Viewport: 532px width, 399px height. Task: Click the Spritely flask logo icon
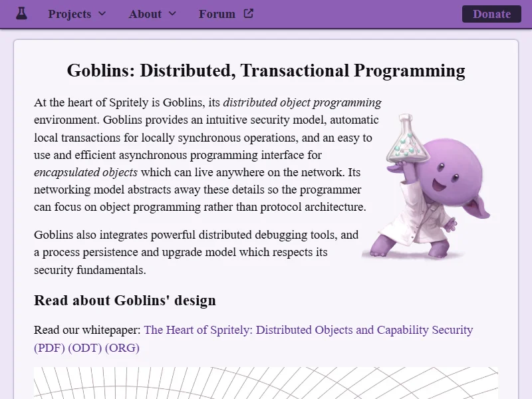pos(21,13)
